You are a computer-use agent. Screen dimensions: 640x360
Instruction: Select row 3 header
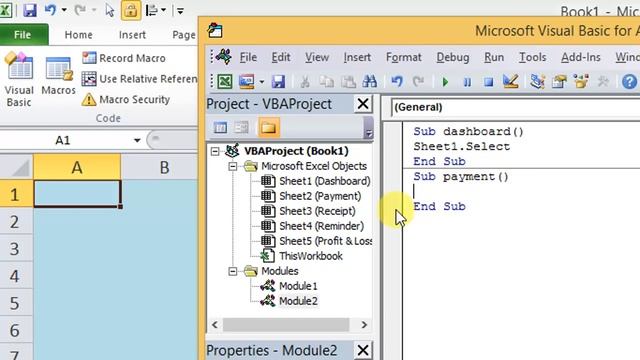click(15, 249)
